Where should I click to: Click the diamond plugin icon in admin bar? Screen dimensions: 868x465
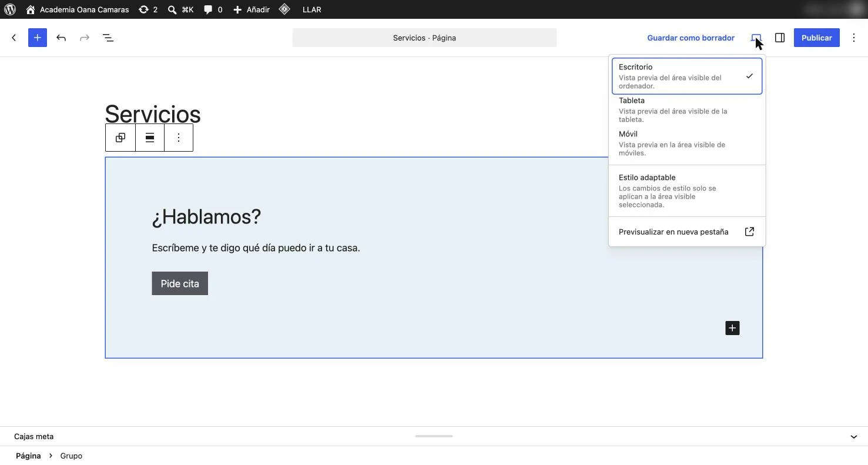click(284, 9)
